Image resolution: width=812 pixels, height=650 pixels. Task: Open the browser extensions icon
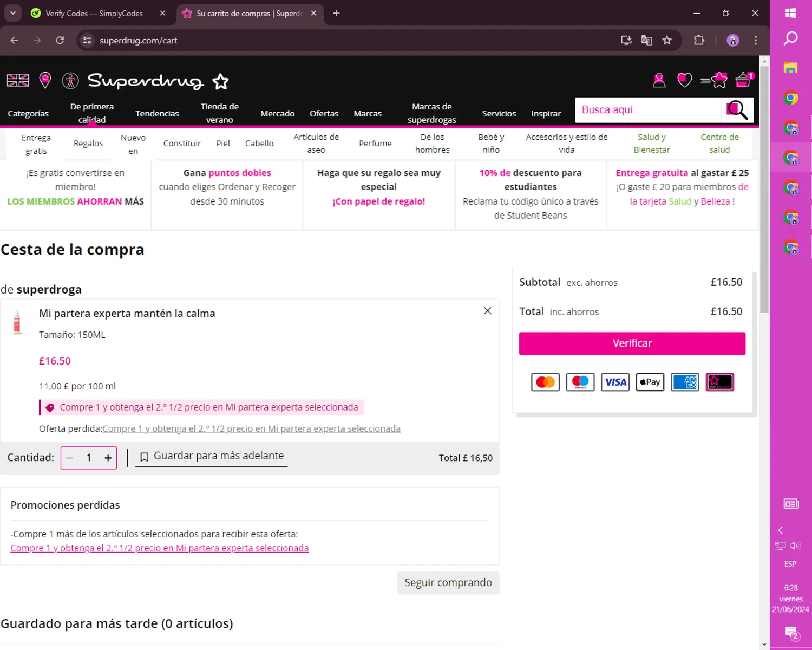(x=699, y=40)
